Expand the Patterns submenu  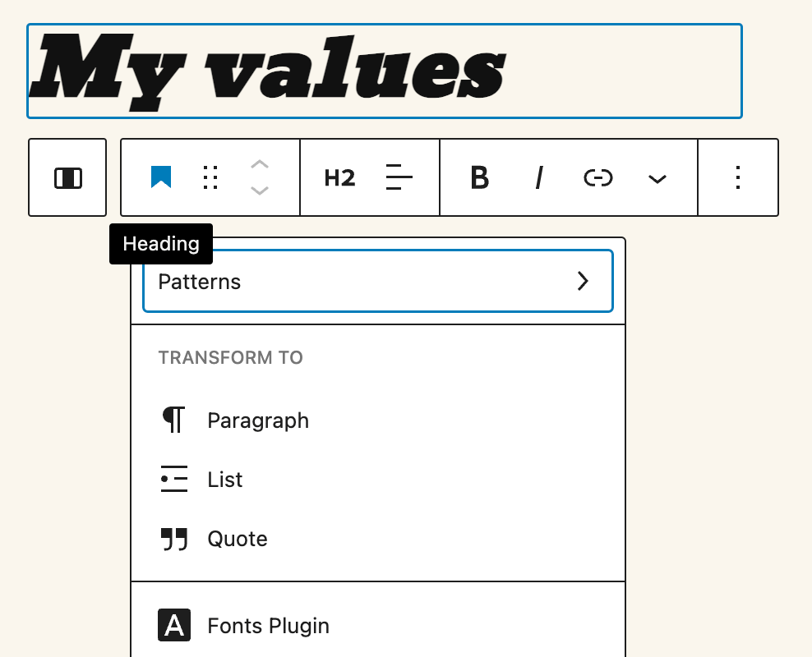pos(378,282)
